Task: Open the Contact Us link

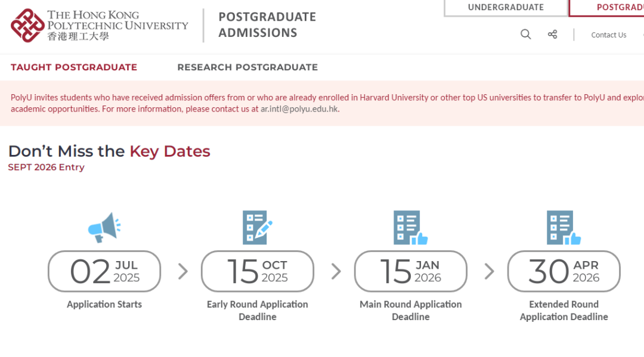Action: [609, 35]
